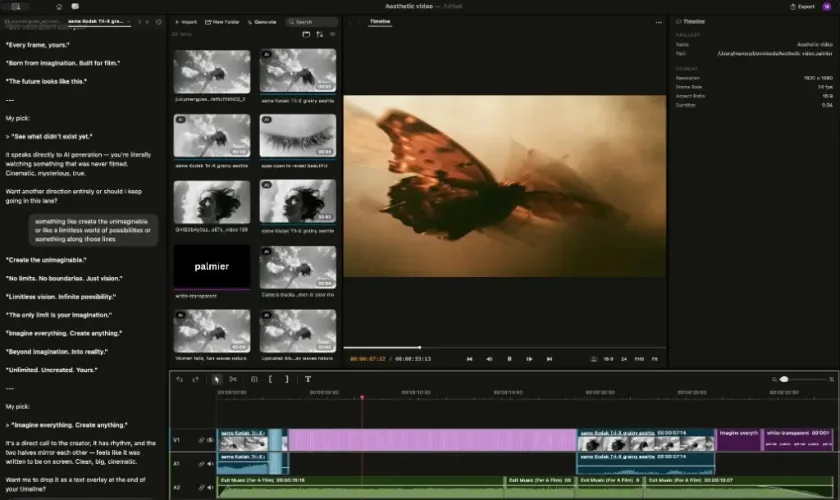Viewport: 840px width, 500px height.
Task: Click the timeline zoom-out magnifier icon
Action: (x=774, y=379)
